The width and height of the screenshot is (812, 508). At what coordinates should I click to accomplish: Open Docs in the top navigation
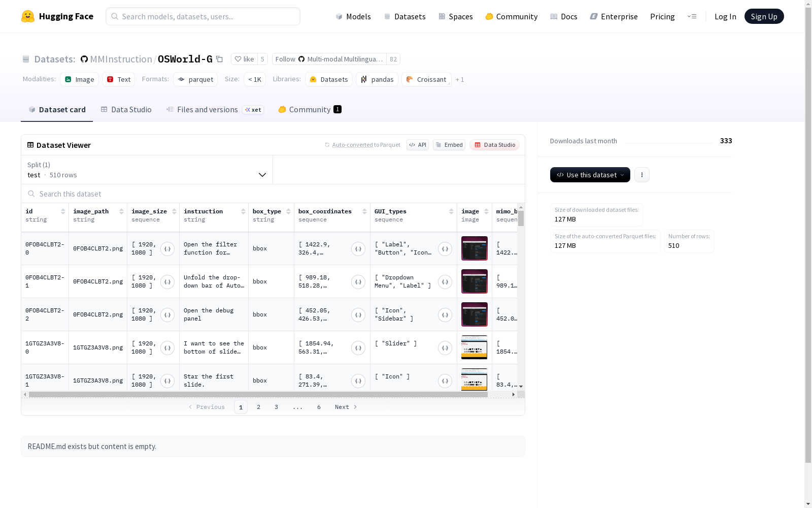point(564,16)
